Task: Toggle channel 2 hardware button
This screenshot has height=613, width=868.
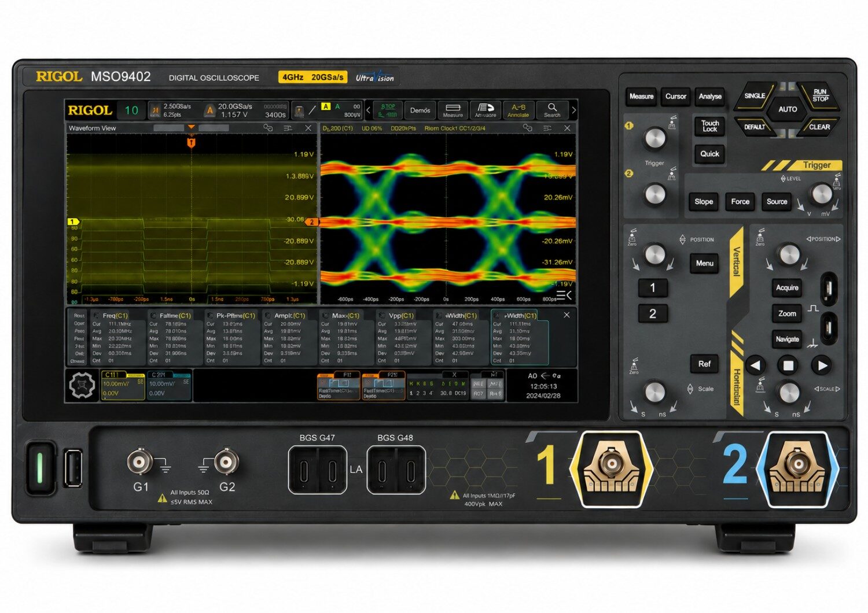Action: click(x=653, y=314)
